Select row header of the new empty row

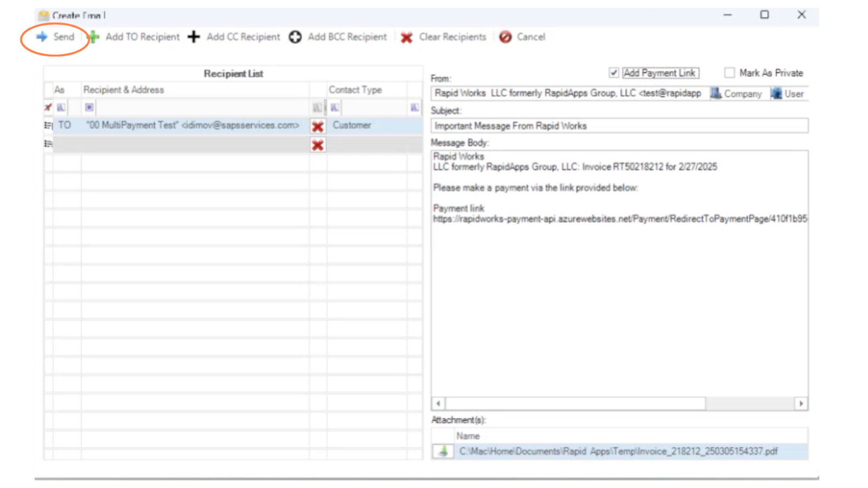coord(48,144)
